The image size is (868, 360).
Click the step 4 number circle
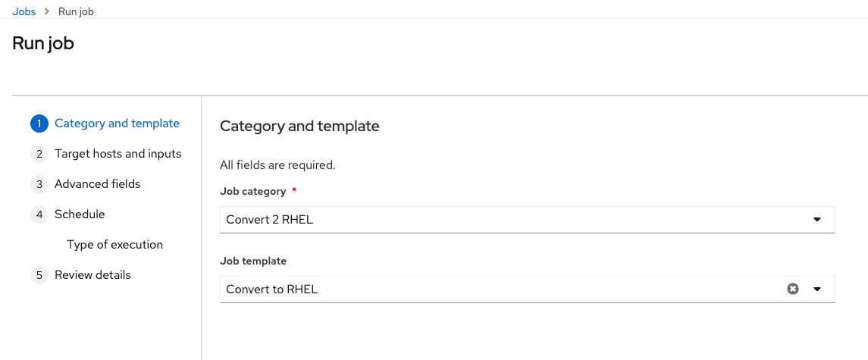(x=39, y=214)
